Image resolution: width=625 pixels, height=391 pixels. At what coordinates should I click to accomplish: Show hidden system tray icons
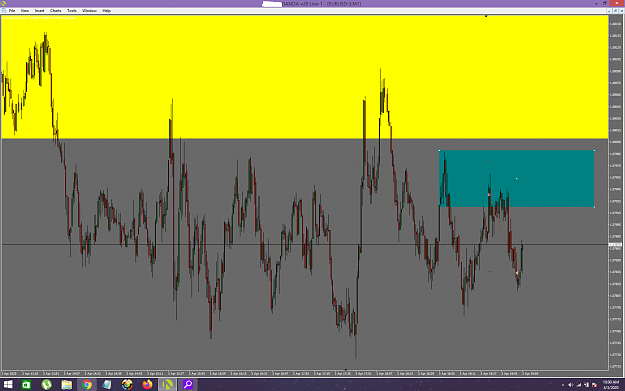(x=563, y=385)
